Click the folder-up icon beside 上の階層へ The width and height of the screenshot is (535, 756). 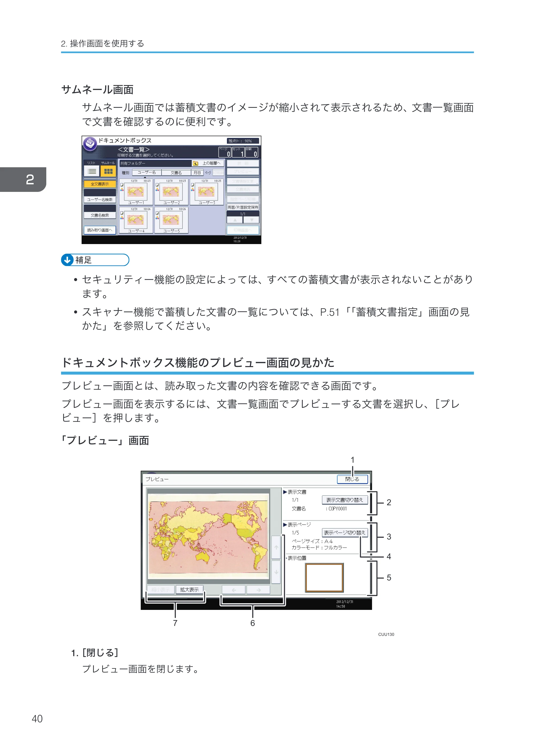[x=195, y=164]
